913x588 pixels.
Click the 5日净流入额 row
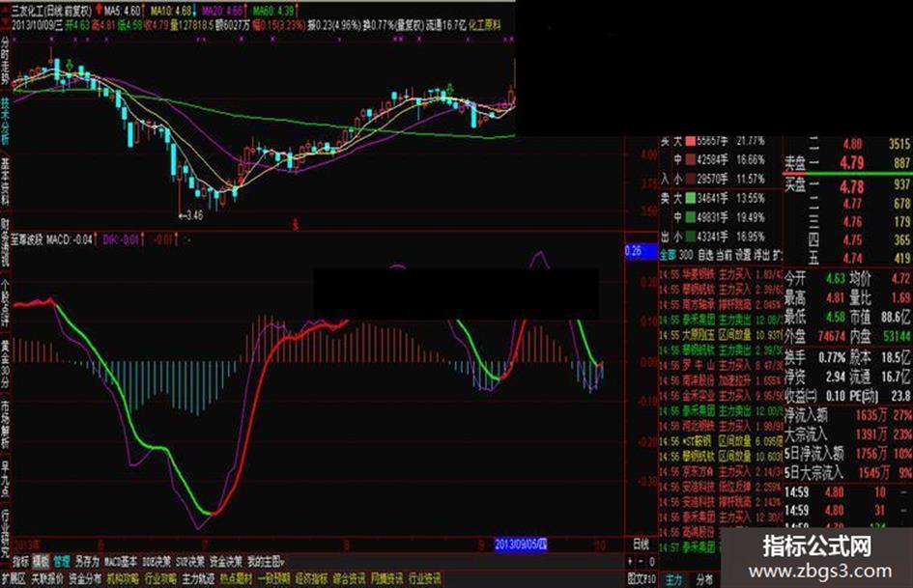pos(847,454)
